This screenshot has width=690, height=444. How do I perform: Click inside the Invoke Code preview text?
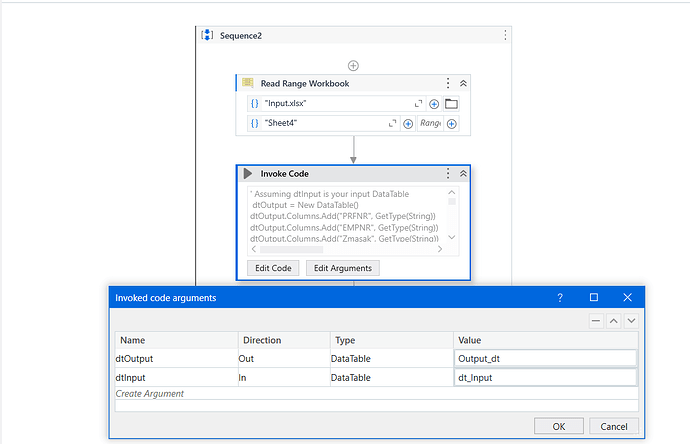click(348, 216)
